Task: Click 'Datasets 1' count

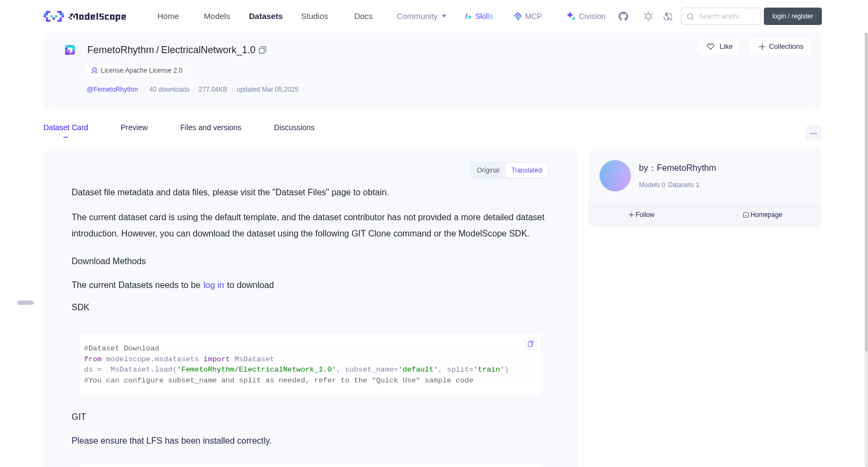Action: pyautogui.click(x=684, y=185)
